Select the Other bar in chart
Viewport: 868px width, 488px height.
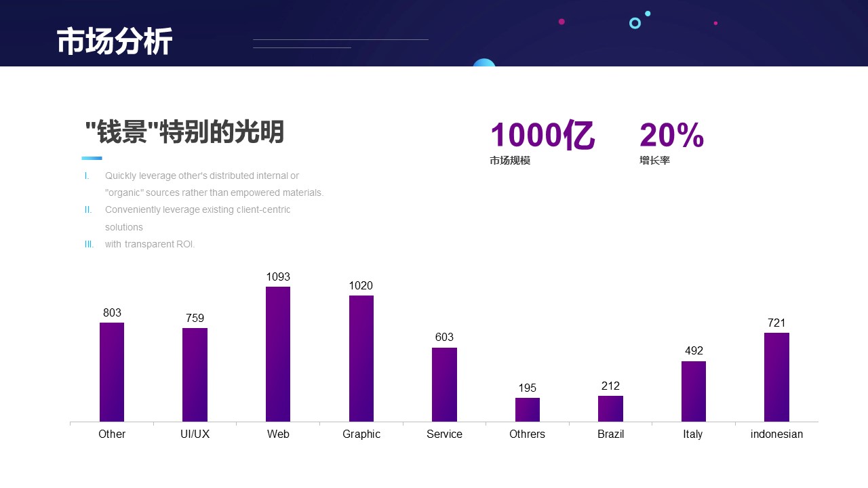[112, 372]
